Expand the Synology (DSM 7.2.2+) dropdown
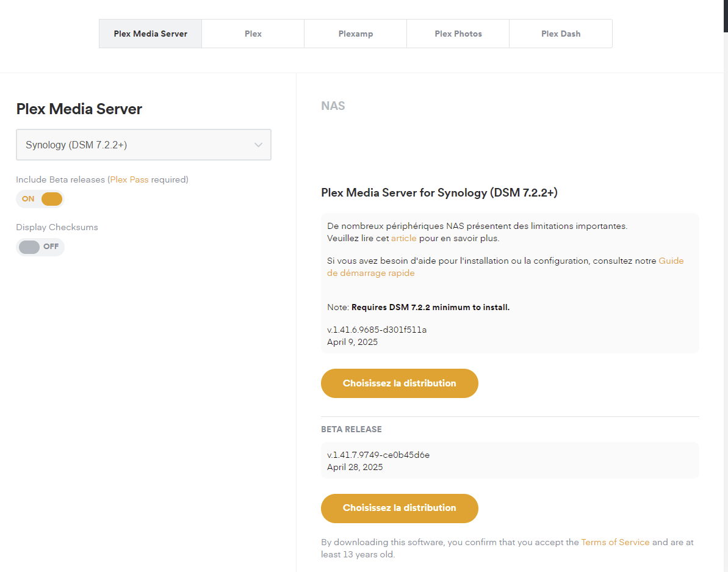The image size is (728, 572). pos(143,145)
